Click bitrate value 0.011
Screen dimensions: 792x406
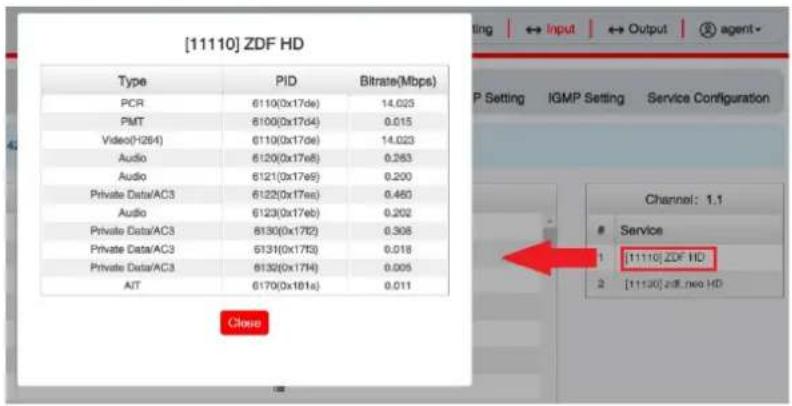(398, 286)
